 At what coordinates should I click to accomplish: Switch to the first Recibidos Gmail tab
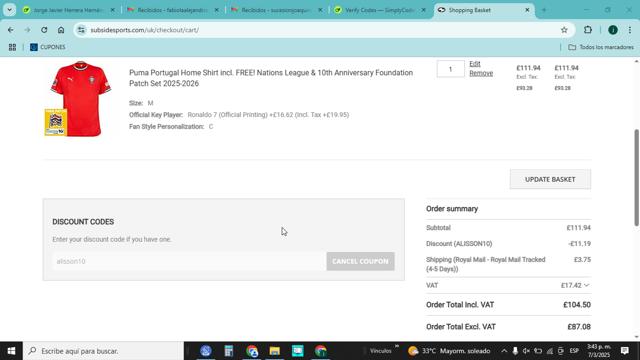click(x=173, y=10)
